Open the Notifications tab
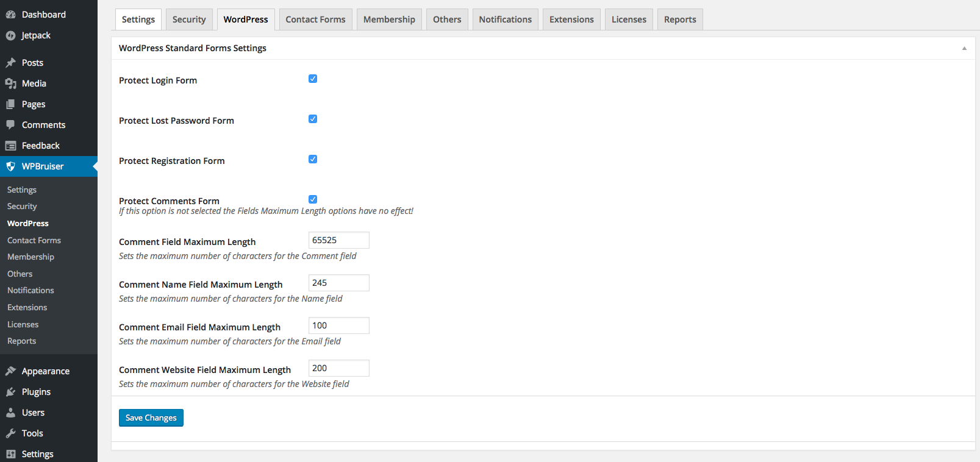This screenshot has height=462, width=980. (506, 20)
